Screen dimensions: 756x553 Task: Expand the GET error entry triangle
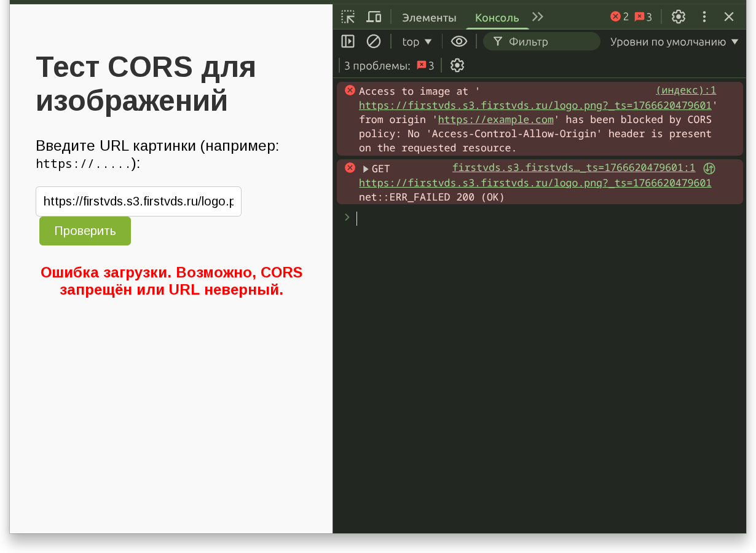point(366,169)
